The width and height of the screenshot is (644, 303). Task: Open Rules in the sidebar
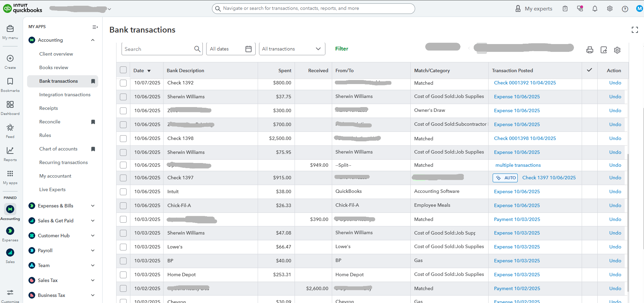[x=45, y=135]
